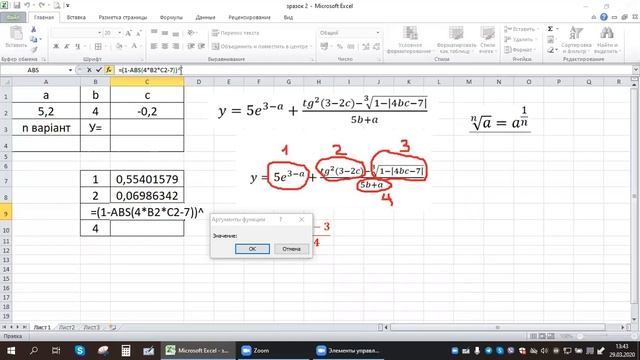Click the horizontal sheet scrollbar

click(x=498, y=327)
